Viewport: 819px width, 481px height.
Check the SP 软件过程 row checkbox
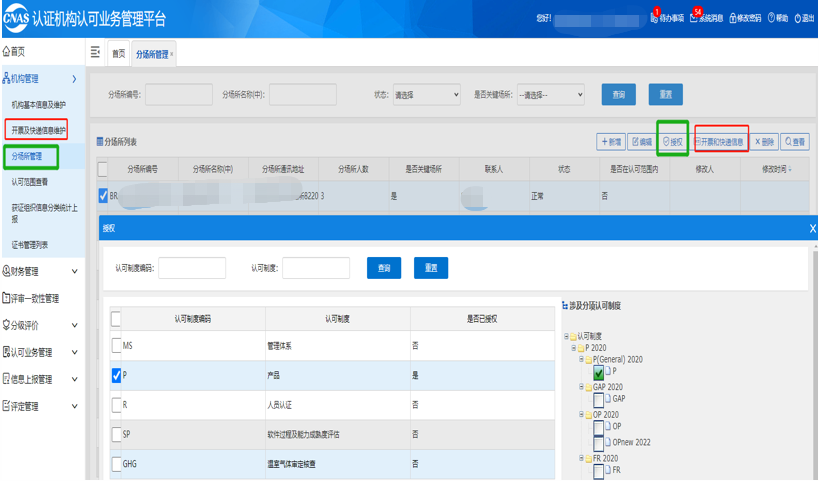pos(116,434)
